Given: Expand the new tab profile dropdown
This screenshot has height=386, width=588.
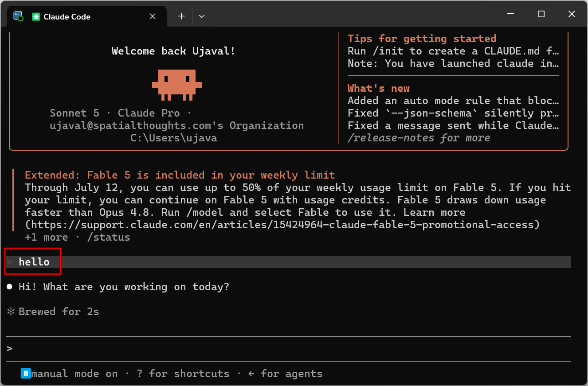Looking at the screenshot, I should point(202,16).
